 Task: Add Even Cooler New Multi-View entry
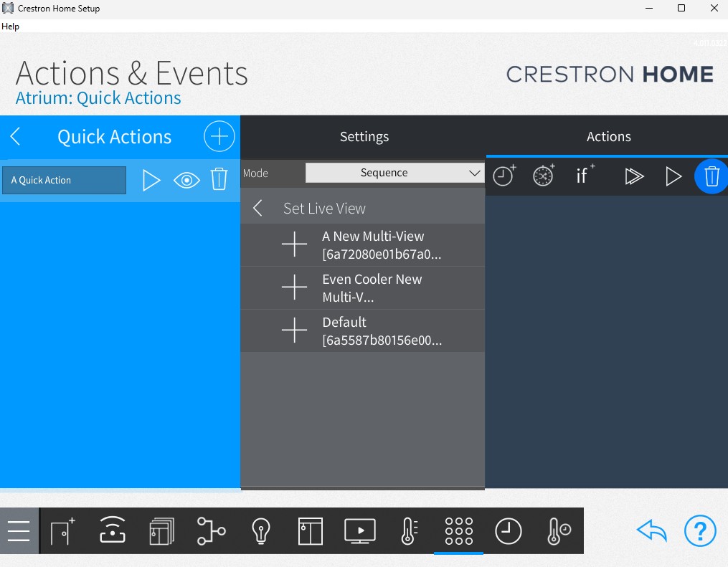pos(294,287)
